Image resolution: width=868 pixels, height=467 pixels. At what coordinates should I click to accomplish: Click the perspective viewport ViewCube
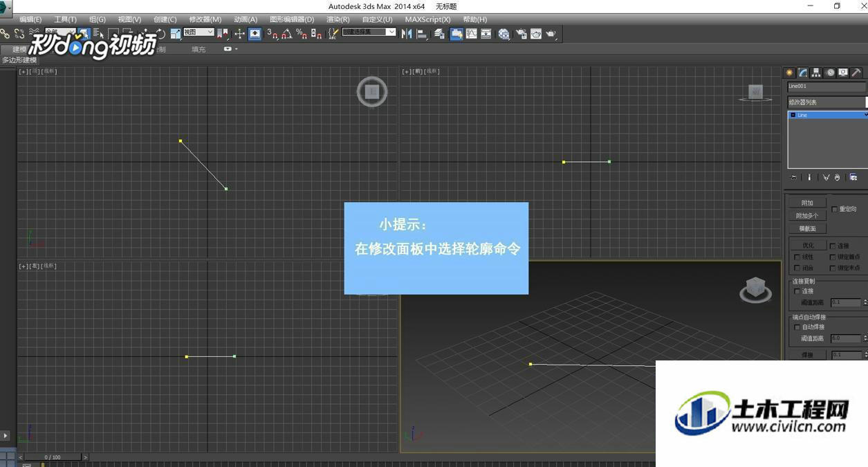click(755, 289)
